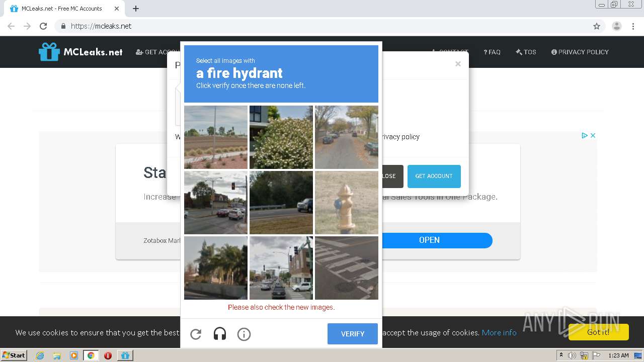Open the Windows Start button
Viewport: 644px width, 362px height.
coord(14,355)
